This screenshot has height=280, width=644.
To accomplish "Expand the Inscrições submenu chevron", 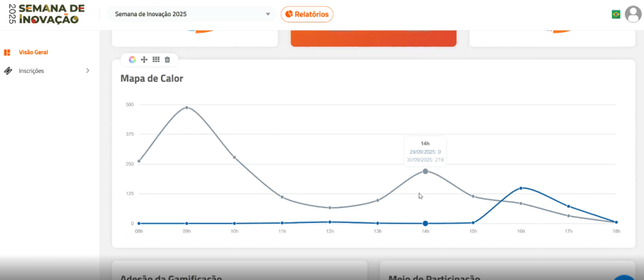I will coord(87,71).
